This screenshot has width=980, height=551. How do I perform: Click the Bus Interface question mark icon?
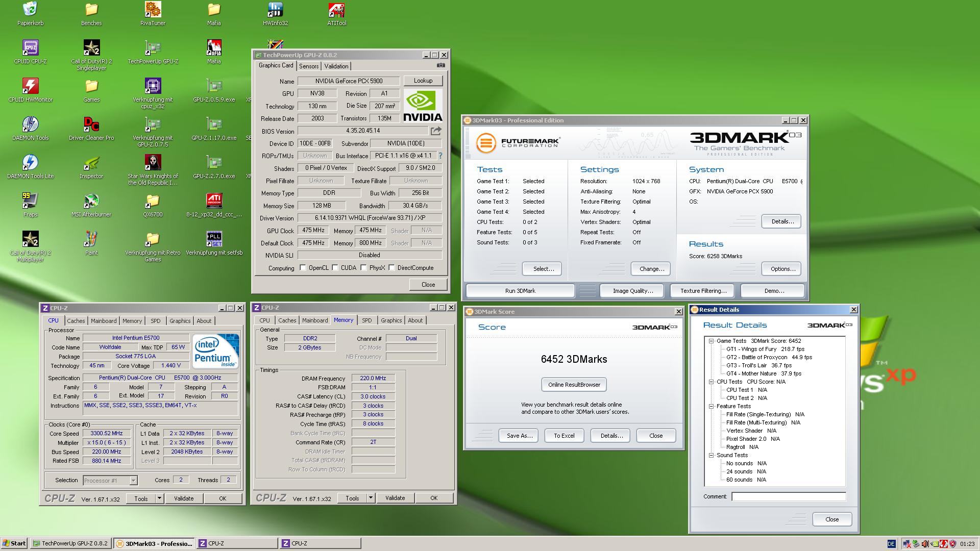(440, 156)
